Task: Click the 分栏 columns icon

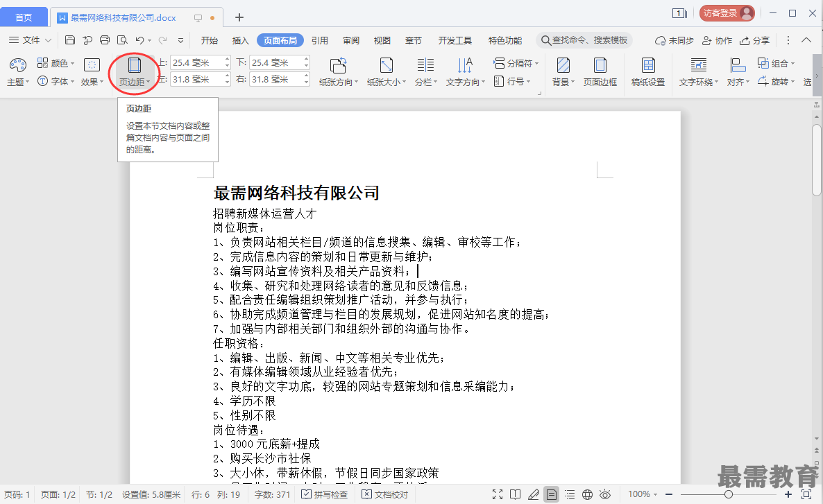Action: click(425, 66)
